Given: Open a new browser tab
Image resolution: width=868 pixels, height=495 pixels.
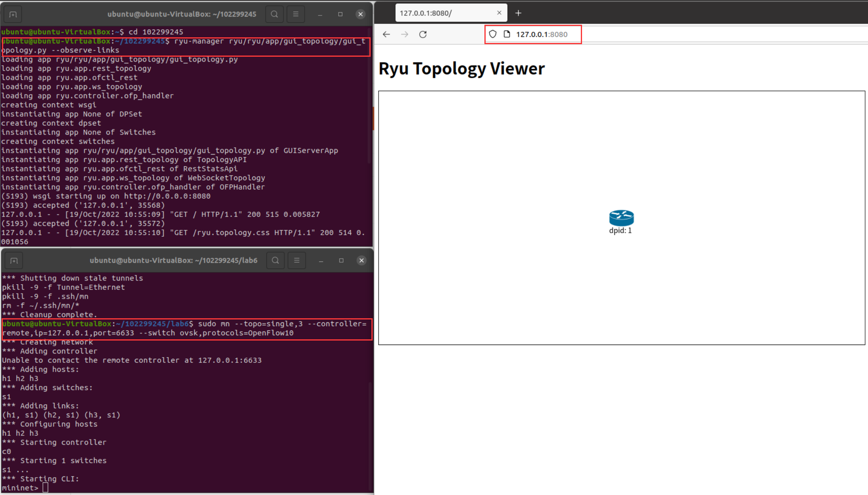Looking at the screenshot, I should tap(518, 13).
